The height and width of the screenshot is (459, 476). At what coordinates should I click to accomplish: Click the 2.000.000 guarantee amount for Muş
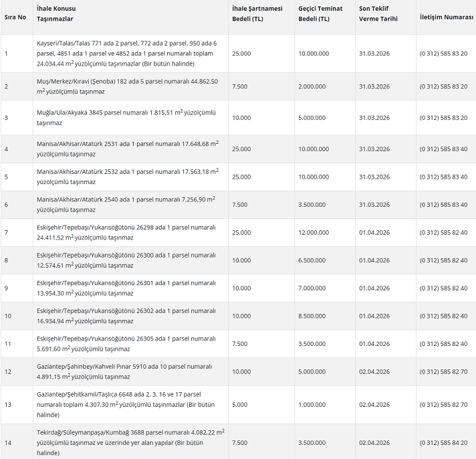click(x=312, y=86)
